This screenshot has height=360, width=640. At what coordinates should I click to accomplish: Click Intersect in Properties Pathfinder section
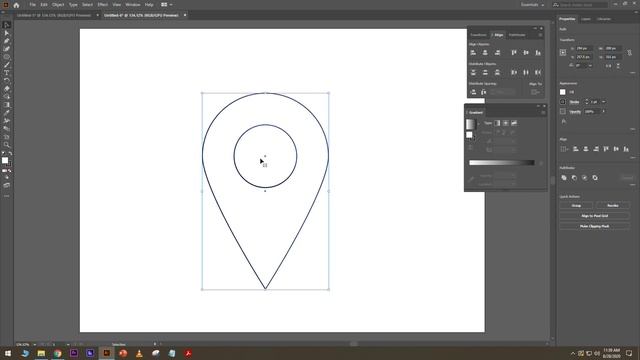tap(584, 178)
